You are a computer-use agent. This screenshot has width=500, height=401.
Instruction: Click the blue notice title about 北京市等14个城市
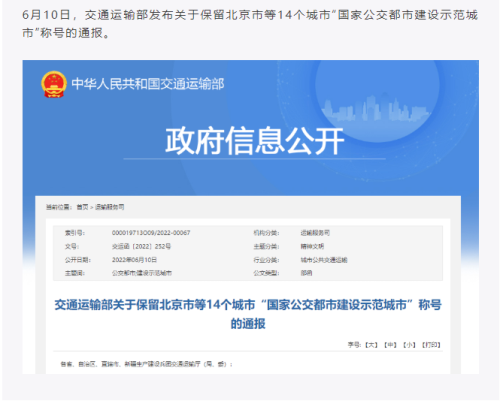(248, 314)
